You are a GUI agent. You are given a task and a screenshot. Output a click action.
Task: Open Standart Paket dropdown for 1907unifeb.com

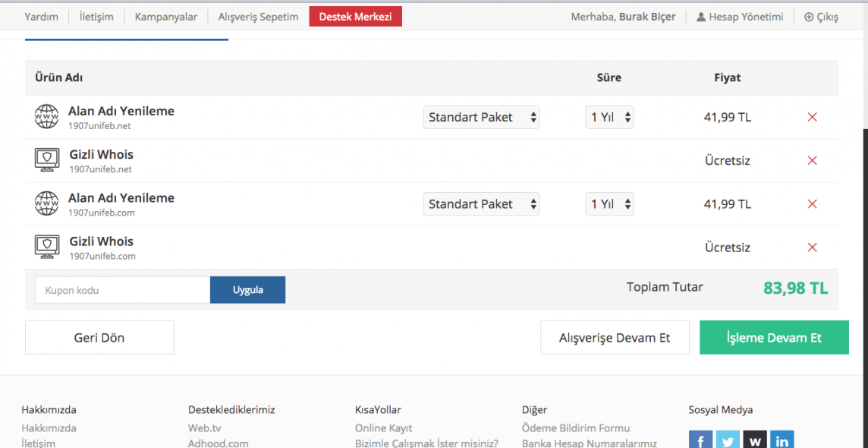click(x=481, y=204)
